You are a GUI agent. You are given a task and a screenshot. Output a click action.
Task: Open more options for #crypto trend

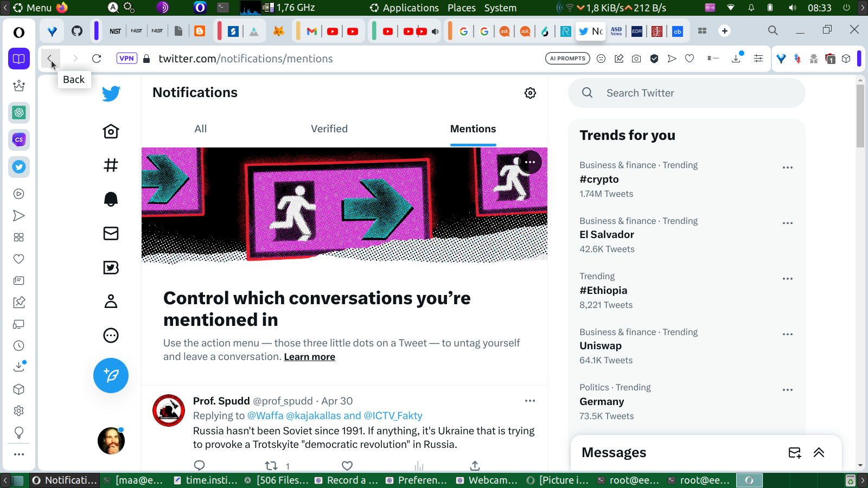[x=787, y=168]
